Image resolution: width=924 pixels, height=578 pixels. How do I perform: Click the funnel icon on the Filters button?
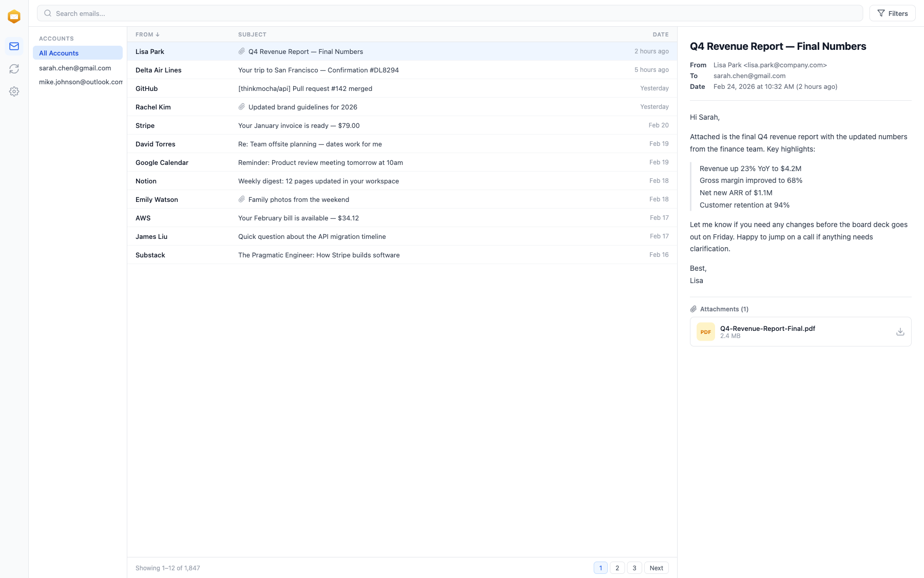[x=881, y=13]
